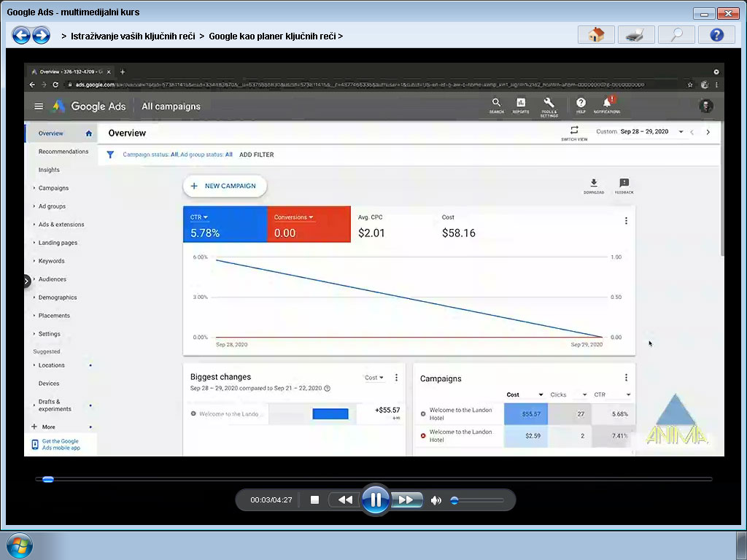
Task: Click the New Campaign button
Action: pyautogui.click(x=225, y=186)
